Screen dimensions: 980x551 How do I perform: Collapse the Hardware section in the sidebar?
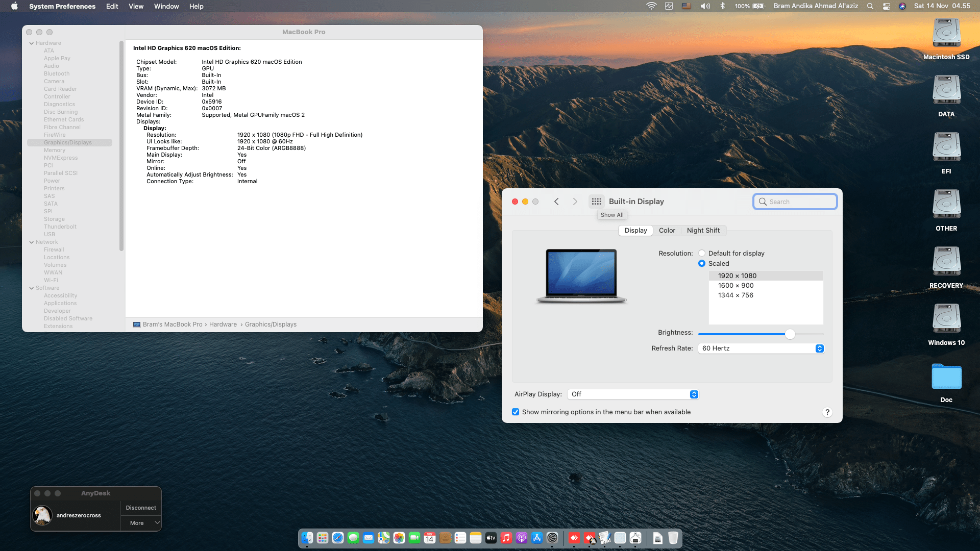click(x=32, y=43)
